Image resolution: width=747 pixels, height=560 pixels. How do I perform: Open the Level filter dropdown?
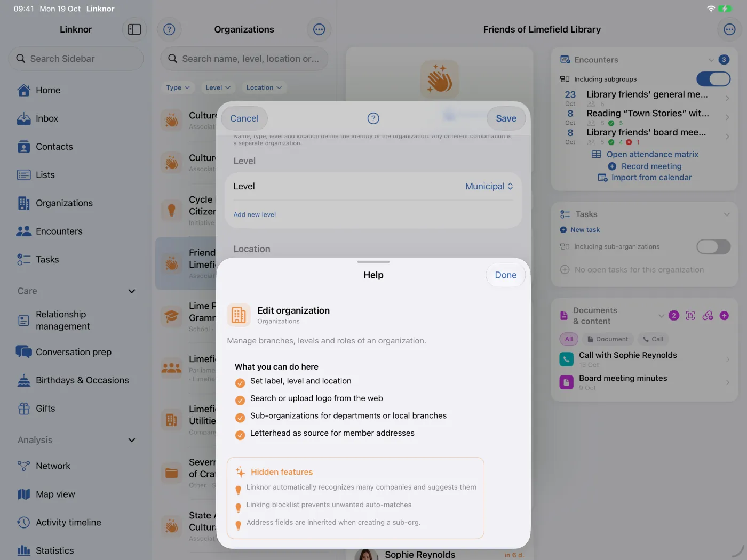[218, 87]
